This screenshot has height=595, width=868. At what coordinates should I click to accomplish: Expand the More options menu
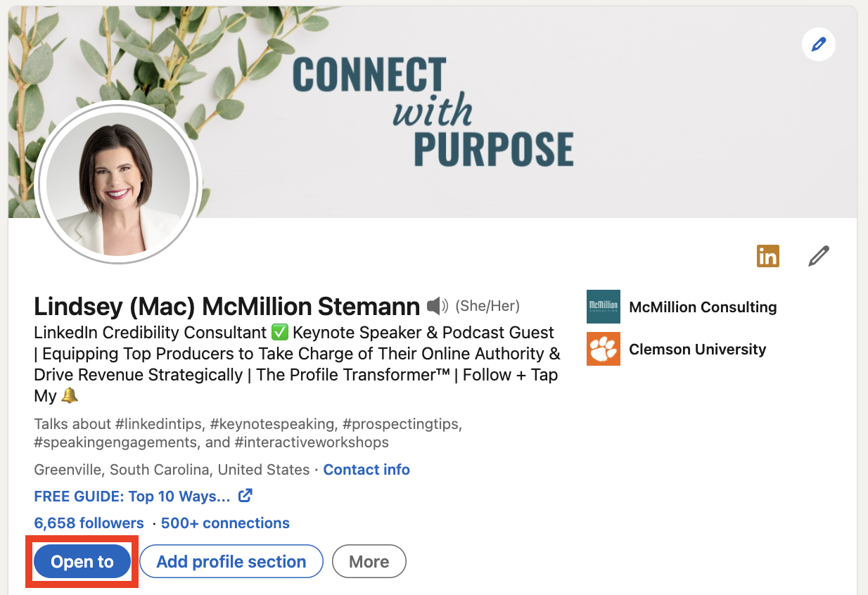[369, 561]
